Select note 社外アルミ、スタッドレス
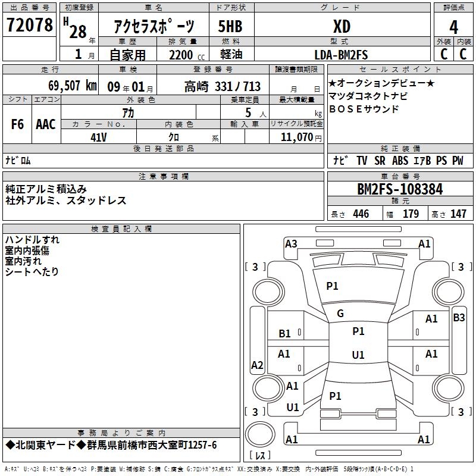The height and width of the screenshot is (476, 476). point(65,201)
